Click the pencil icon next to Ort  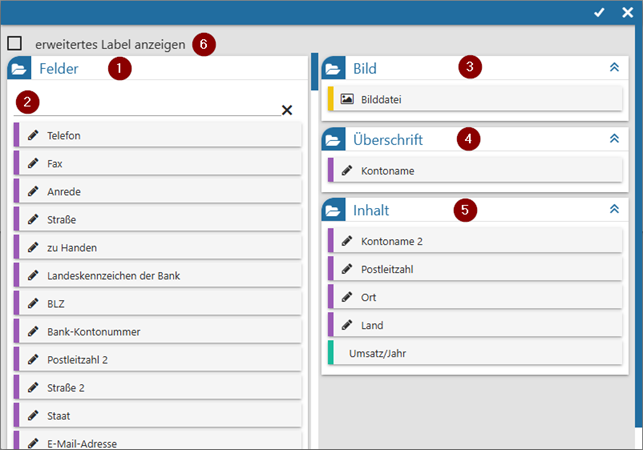[347, 297]
